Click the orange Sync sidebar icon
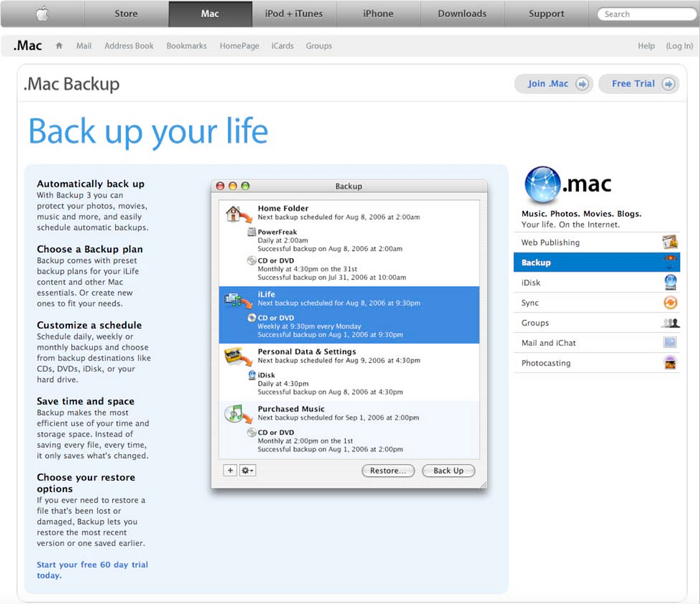700x604 pixels. pyautogui.click(x=670, y=303)
